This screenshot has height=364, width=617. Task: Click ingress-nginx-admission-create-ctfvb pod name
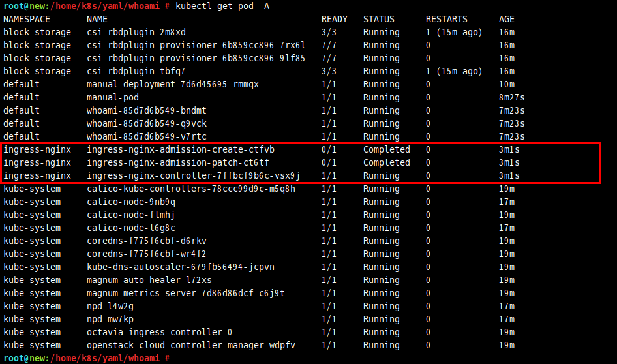pyautogui.click(x=181, y=149)
